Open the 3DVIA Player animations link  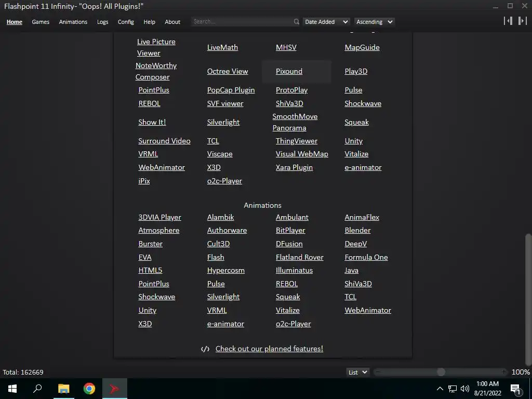pos(160,217)
